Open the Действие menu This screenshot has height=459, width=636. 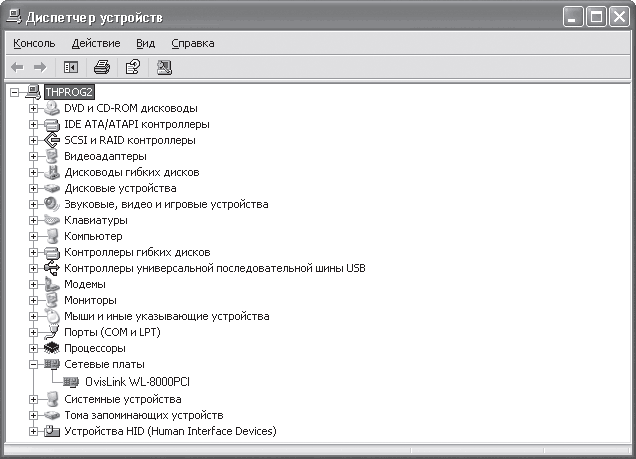tap(96, 43)
